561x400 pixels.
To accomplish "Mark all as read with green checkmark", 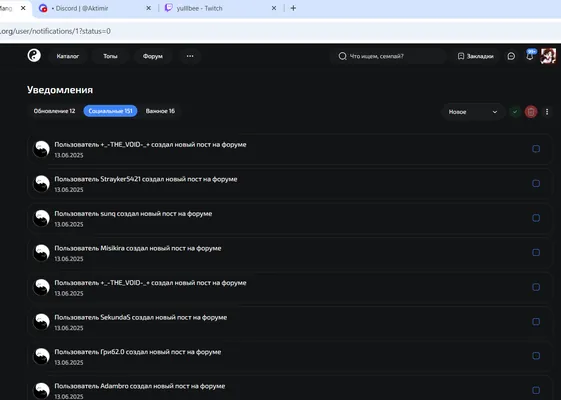I will 515,112.
